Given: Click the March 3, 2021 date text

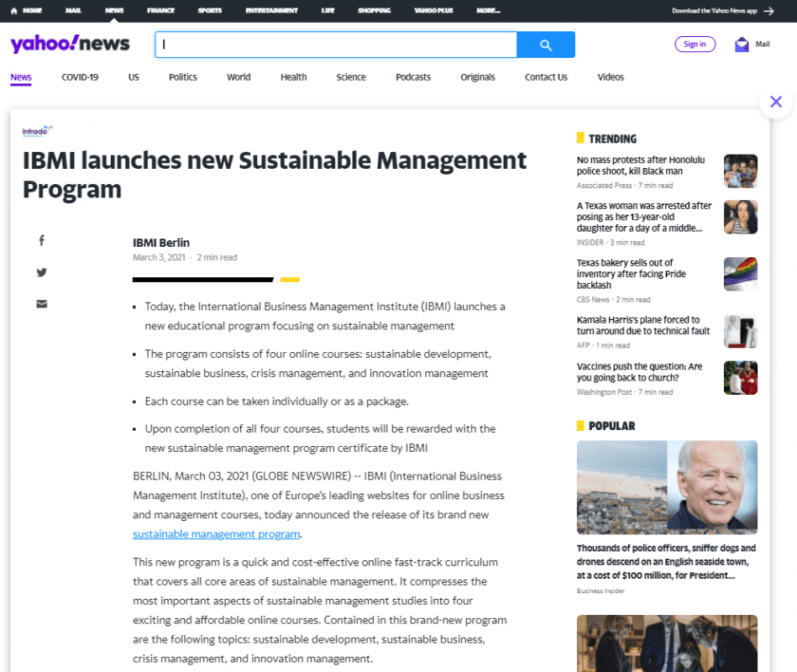Looking at the screenshot, I should tap(159, 257).
